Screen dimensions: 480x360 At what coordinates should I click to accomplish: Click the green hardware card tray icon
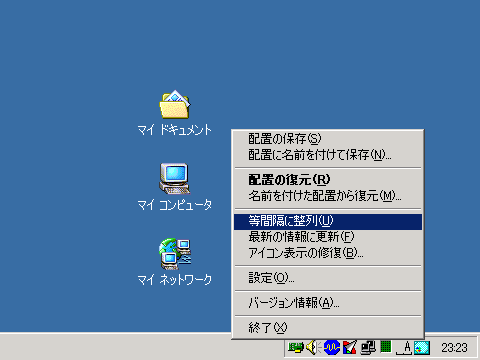[x=296, y=348]
